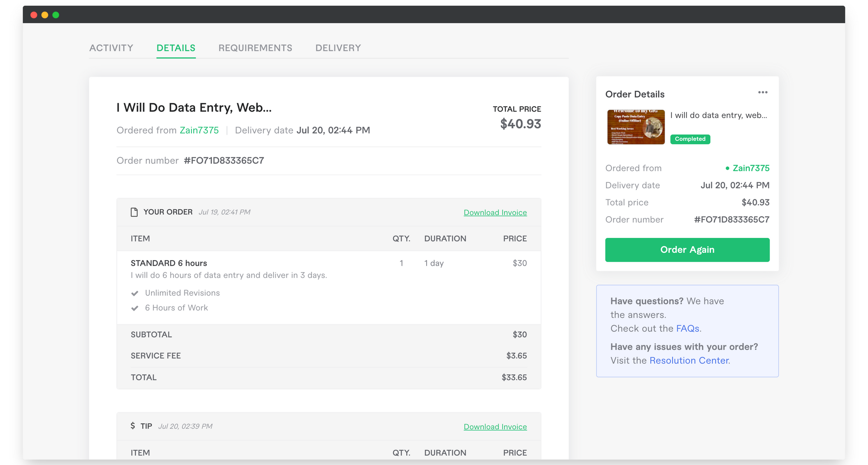
Task: Visit the Resolution Center link
Action: tap(689, 361)
